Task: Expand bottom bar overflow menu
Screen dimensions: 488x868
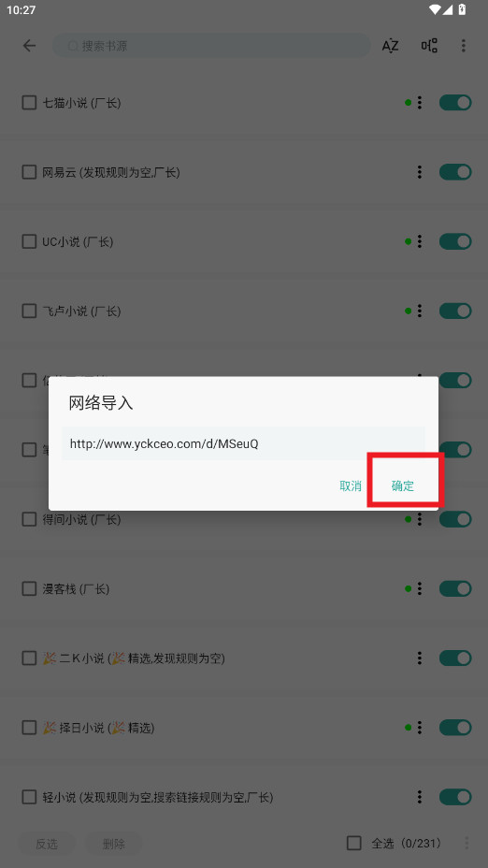Action: (466, 843)
